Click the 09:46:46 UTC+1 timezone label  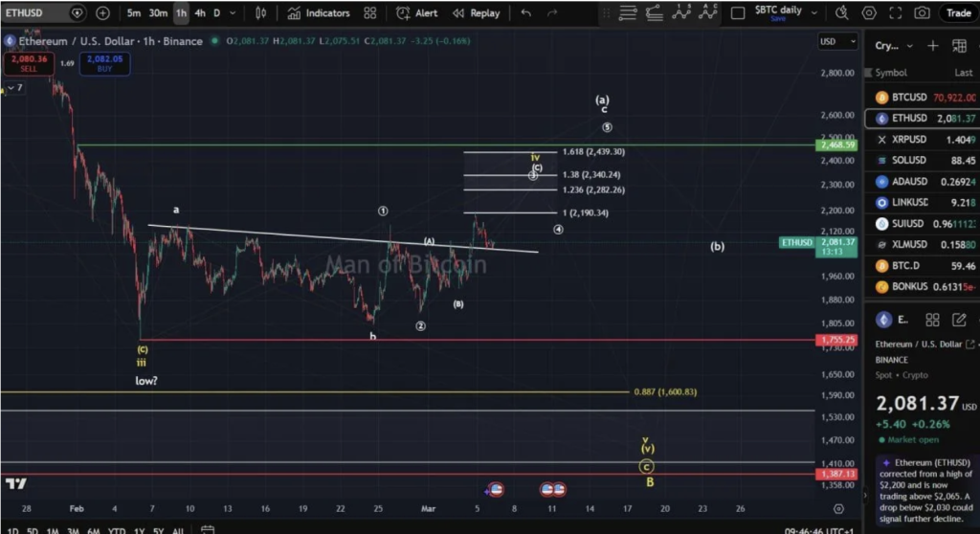819,531
